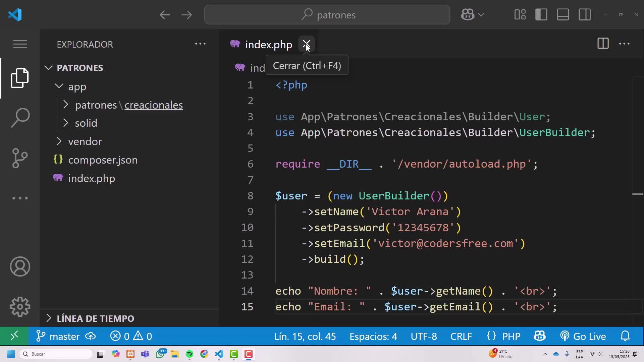Switch branch via master in status bar

click(x=58, y=336)
